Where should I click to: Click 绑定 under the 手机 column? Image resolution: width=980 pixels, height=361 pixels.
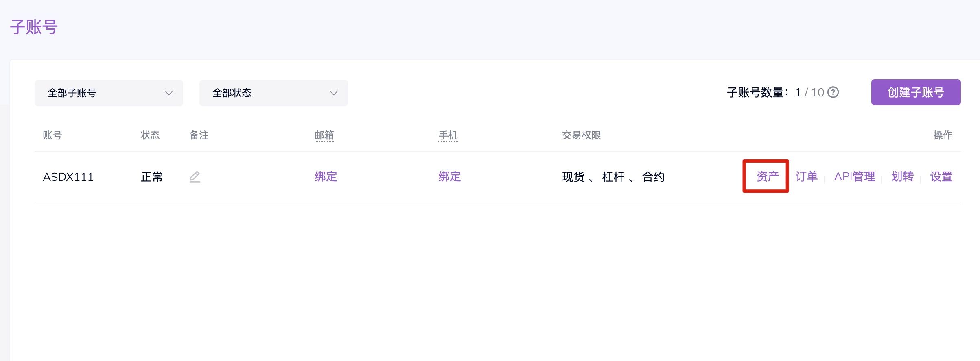pos(450,176)
